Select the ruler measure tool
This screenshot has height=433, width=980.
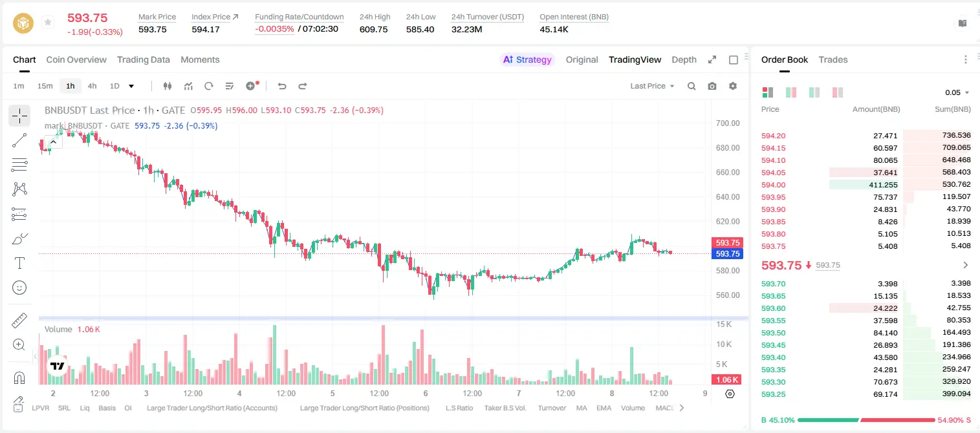coord(19,321)
